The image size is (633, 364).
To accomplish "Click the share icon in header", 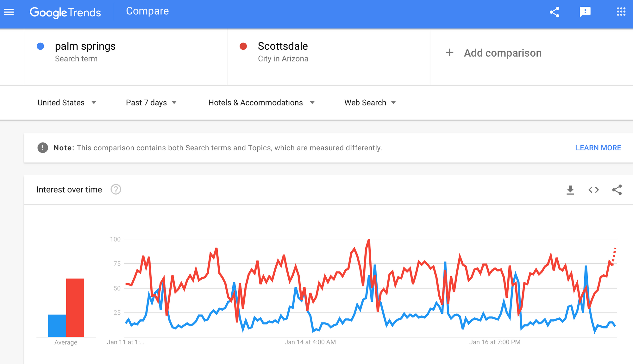I will click(x=555, y=12).
